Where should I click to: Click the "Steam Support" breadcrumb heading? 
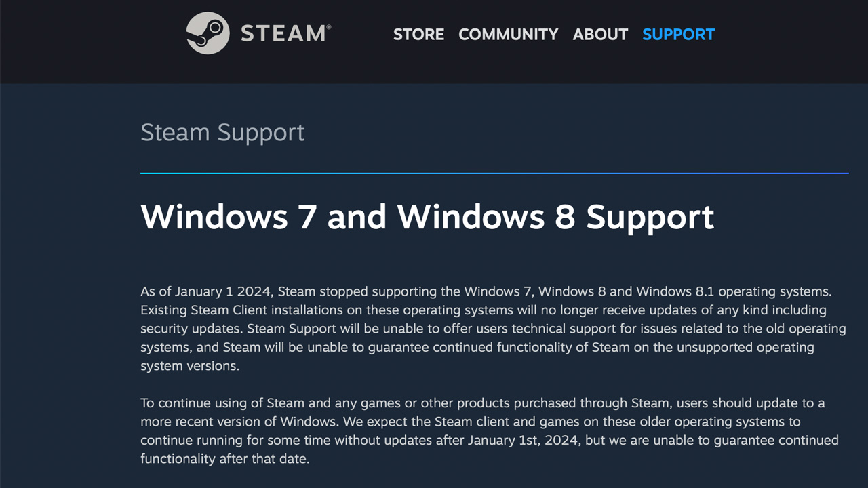[222, 132]
